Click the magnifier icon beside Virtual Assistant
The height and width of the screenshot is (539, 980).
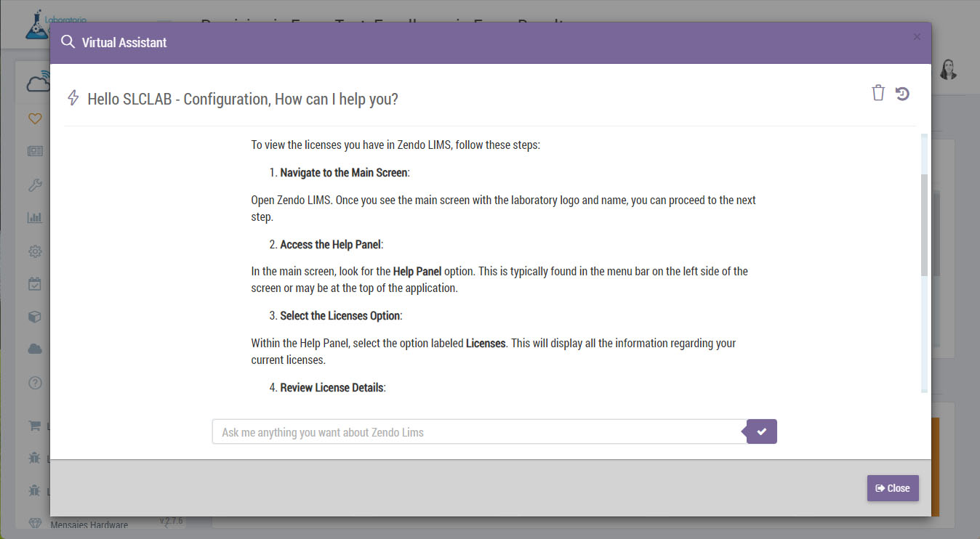pyautogui.click(x=68, y=42)
